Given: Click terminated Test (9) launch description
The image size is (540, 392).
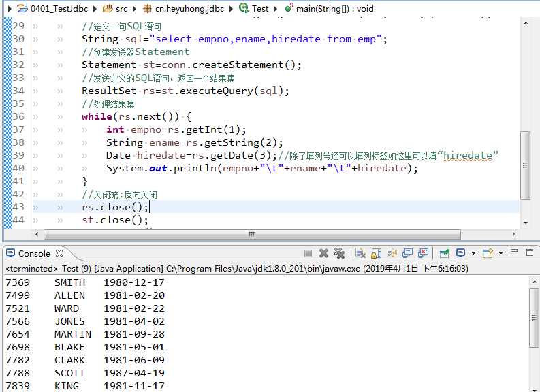Looking at the screenshot, I should [x=236, y=268].
